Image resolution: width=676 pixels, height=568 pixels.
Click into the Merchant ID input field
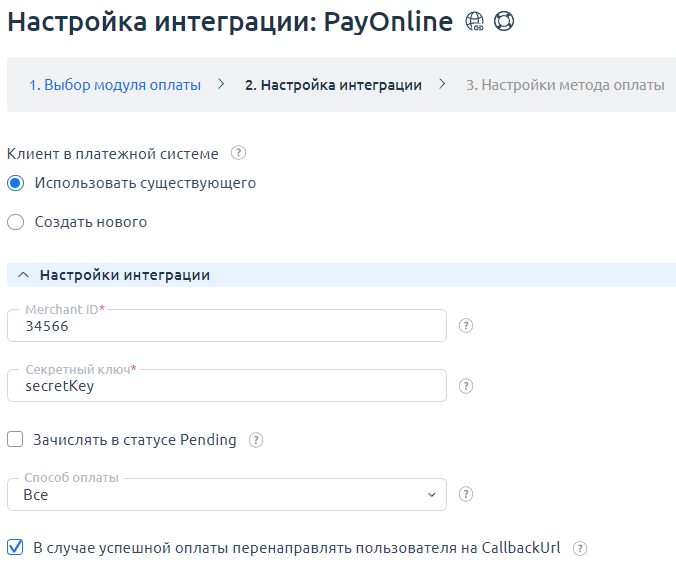226,326
